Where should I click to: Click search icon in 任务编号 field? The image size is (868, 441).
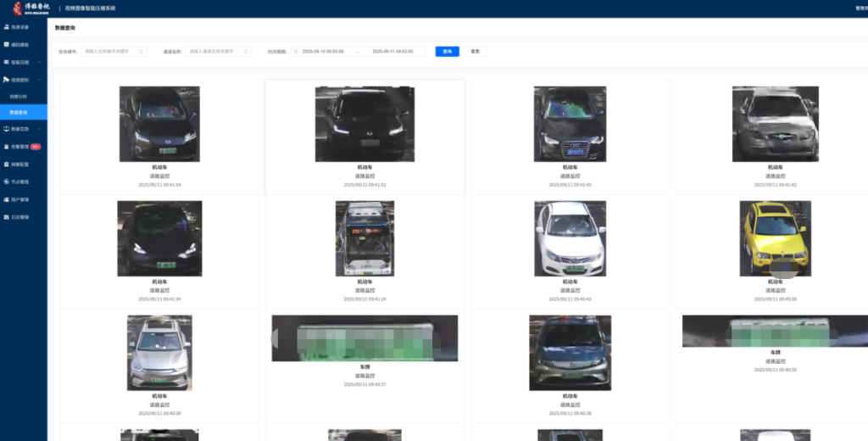(x=141, y=52)
